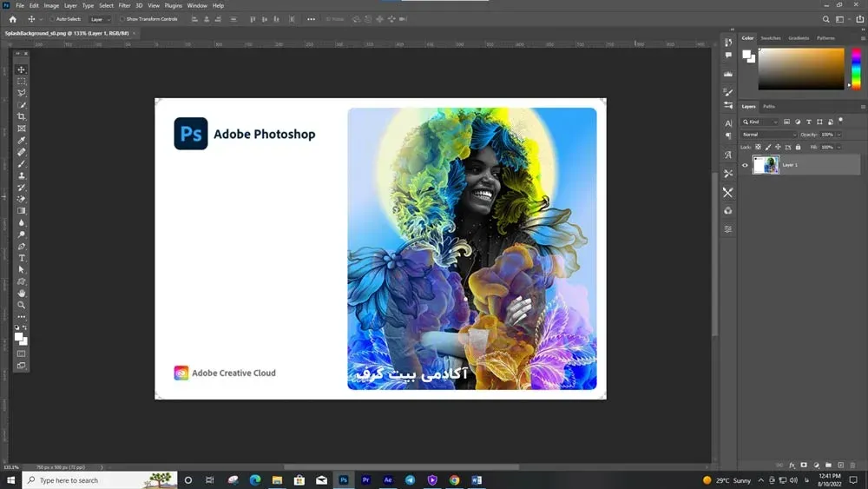Image resolution: width=868 pixels, height=489 pixels.
Task: Open the Image menu
Action: (51, 5)
